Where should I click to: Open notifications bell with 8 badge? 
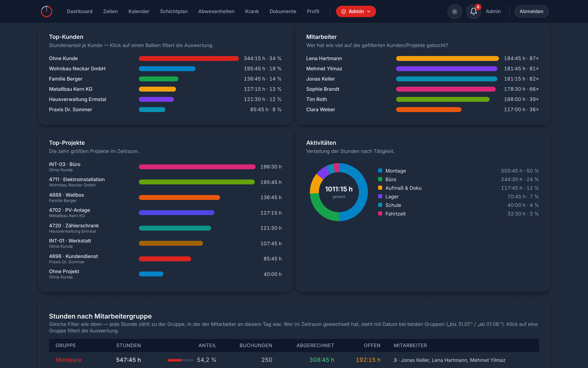(473, 11)
